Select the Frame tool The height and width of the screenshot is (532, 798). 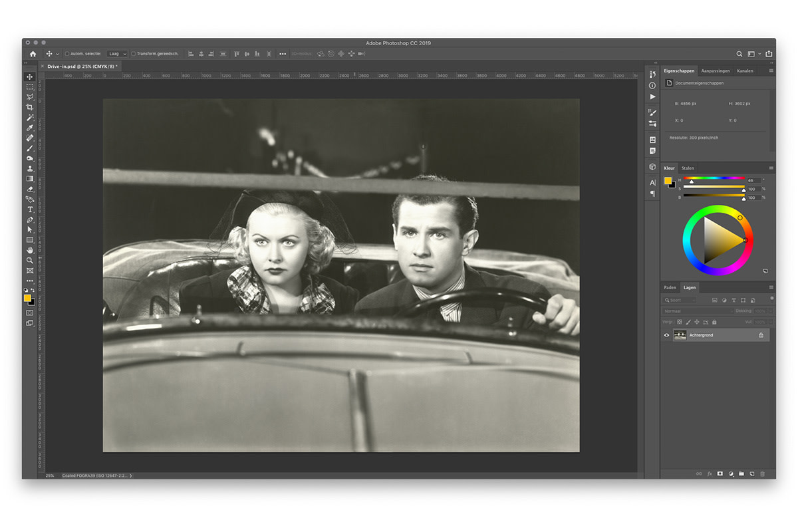point(30,271)
